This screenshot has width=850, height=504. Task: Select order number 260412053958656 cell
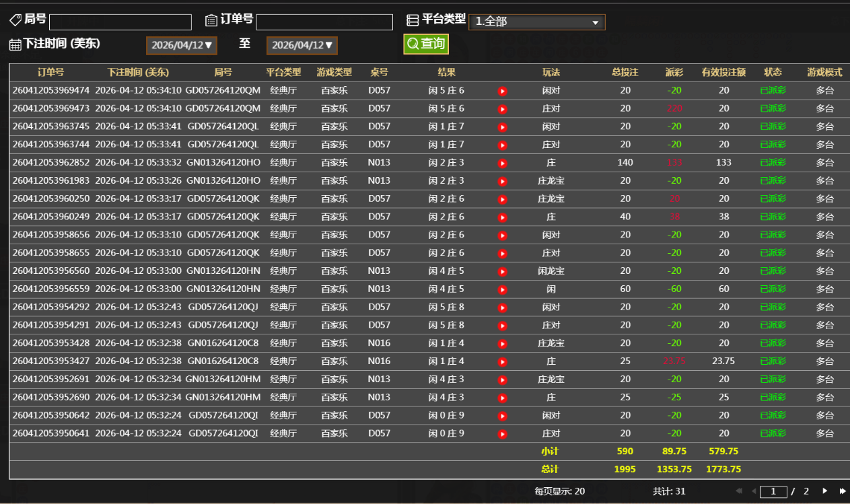[50, 235]
